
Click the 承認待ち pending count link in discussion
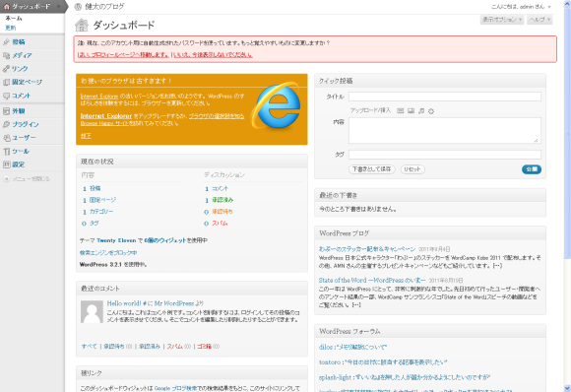(222, 212)
